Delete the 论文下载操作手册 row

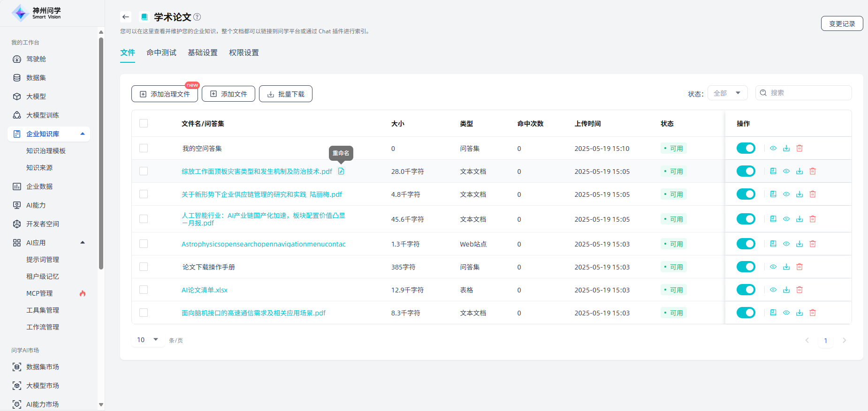[x=799, y=267]
